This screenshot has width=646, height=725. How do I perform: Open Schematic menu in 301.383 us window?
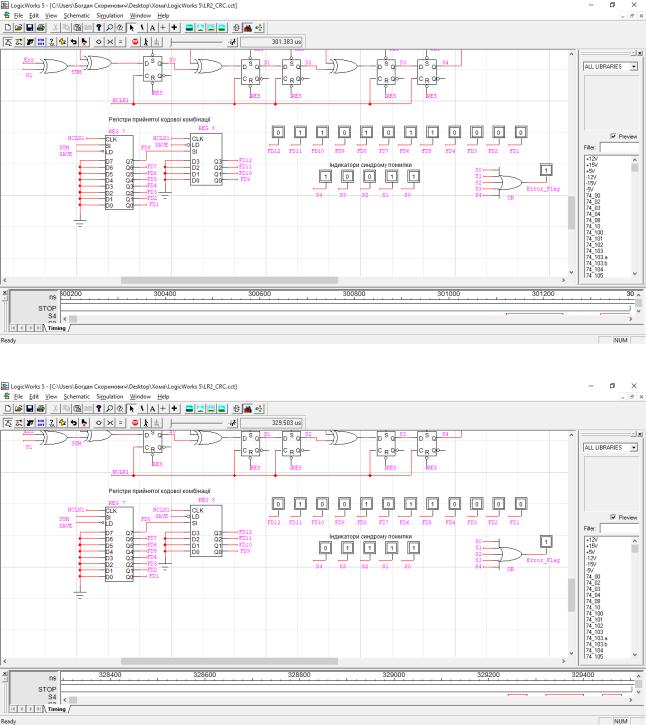tap(76, 16)
